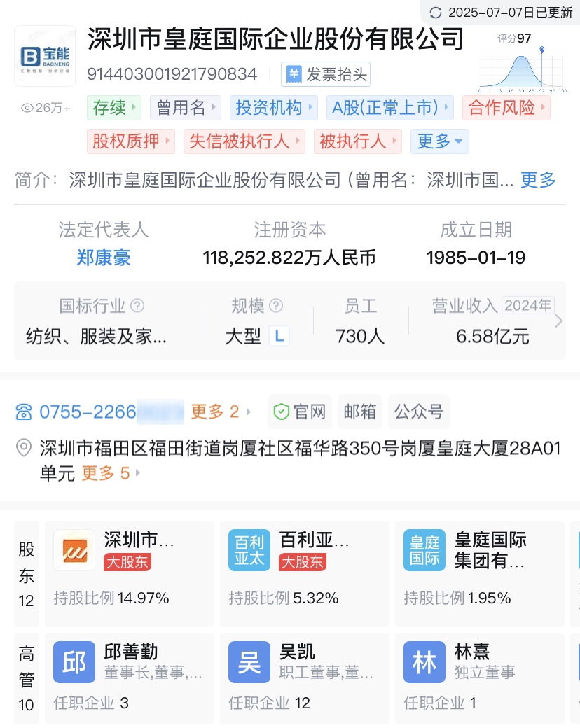The height and width of the screenshot is (728, 580).
Task: Click the company title 深圳市皇庭国际企业股份有限公司
Action: tap(275, 38)
